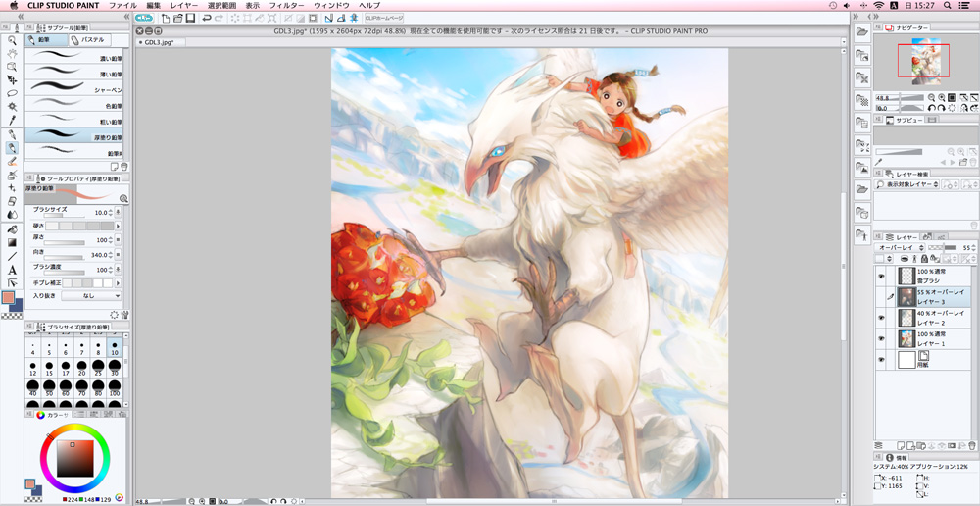This screenshot has height=506, width=980.
Task: Open the ブラシサイズ pen pressure dynamics button
Action: point(118,213)
